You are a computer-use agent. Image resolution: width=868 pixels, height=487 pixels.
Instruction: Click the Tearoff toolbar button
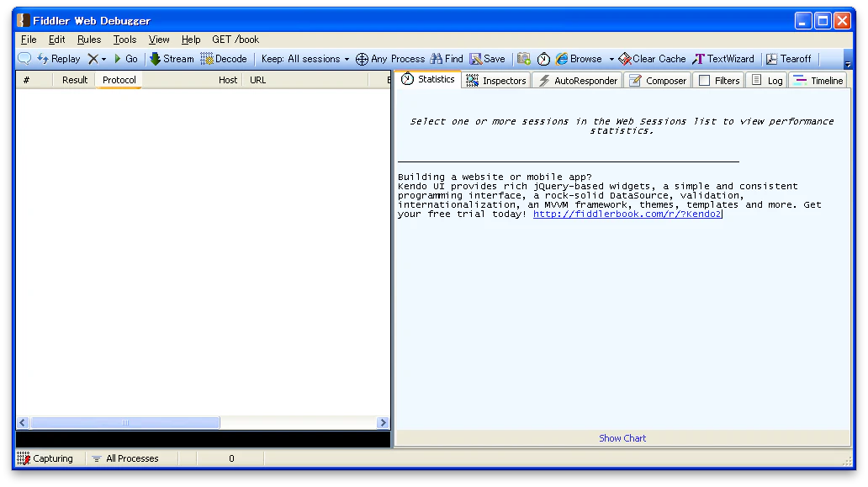pyautogui.click(x=788, y=59)
